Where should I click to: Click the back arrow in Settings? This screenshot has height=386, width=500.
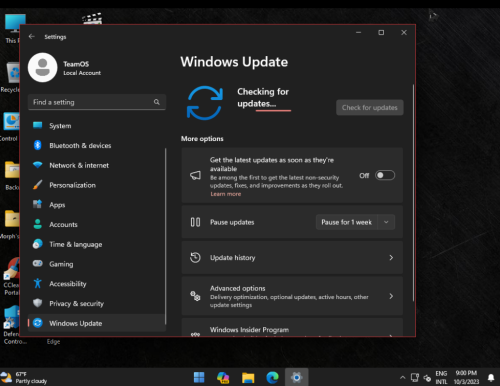[32, 36]
